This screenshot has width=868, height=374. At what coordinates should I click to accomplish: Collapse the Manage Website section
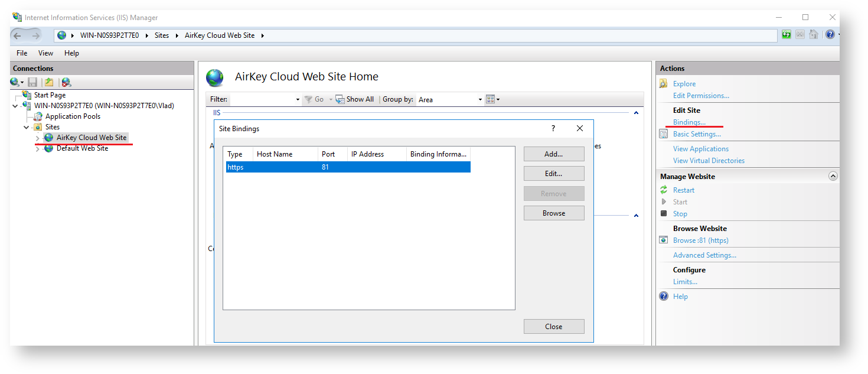click(x=833, y=176)
